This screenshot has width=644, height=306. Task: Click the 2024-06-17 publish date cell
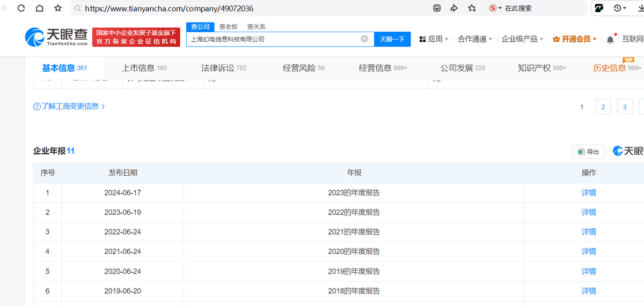click(x=123, y=193)
